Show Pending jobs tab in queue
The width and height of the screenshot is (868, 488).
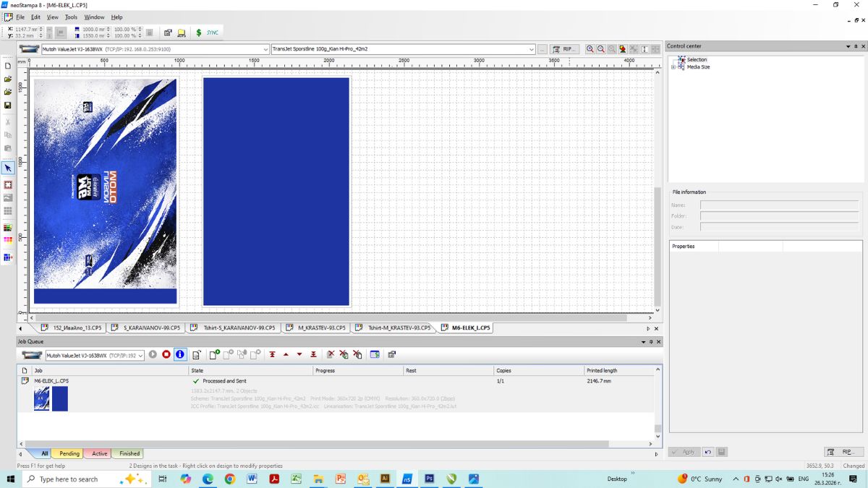[x=69, y=453]
